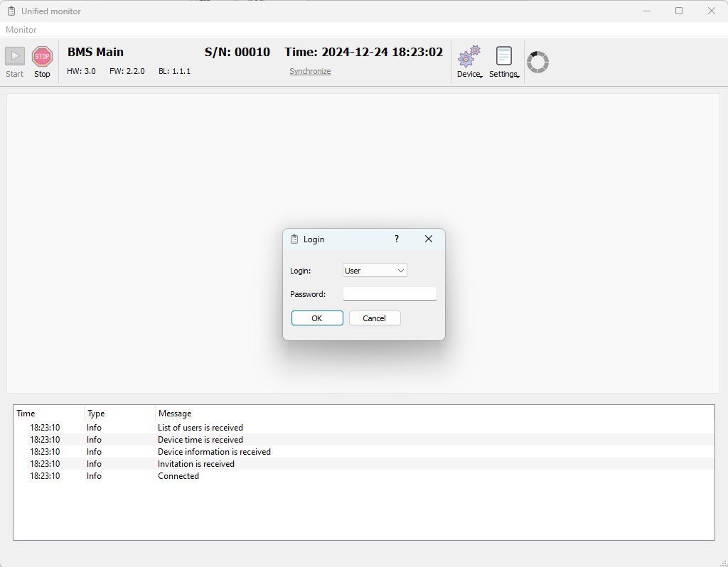
Task: Click the Synchronize link
Action: [x=310, y=71]
